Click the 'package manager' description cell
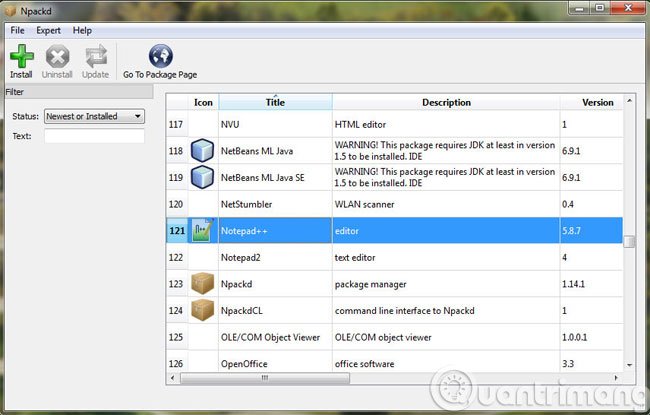650x415 pixels. (x=446, y=284)
